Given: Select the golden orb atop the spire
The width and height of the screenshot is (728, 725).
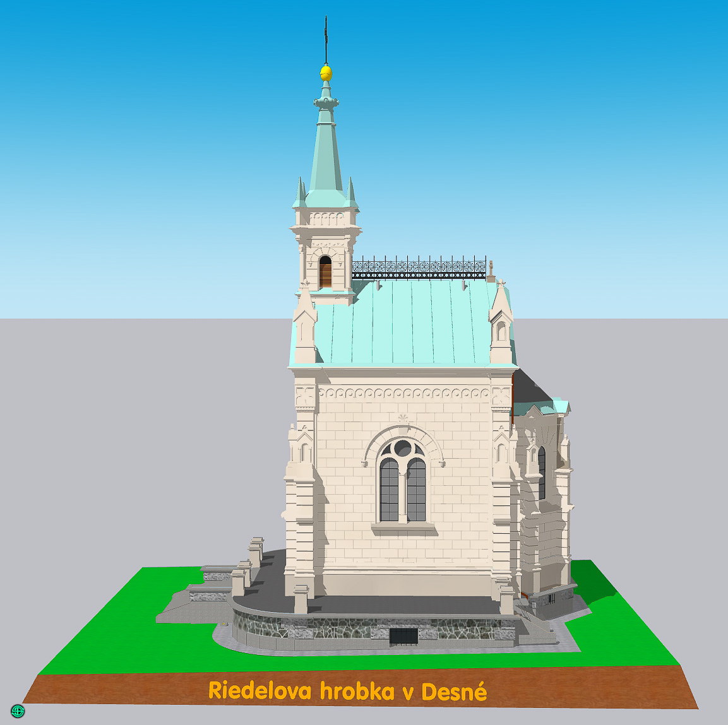Looking at the screenshot, I should 326,73.
